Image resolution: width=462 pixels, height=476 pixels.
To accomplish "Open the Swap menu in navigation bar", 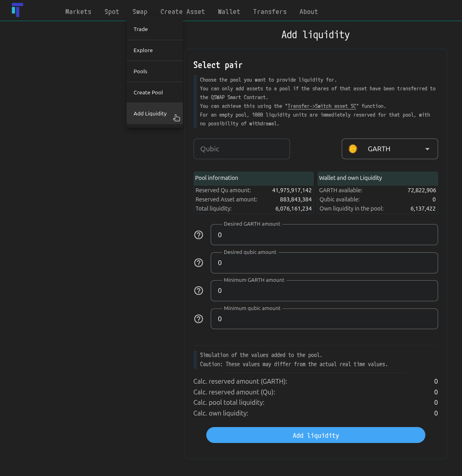I will click(140, 12).
